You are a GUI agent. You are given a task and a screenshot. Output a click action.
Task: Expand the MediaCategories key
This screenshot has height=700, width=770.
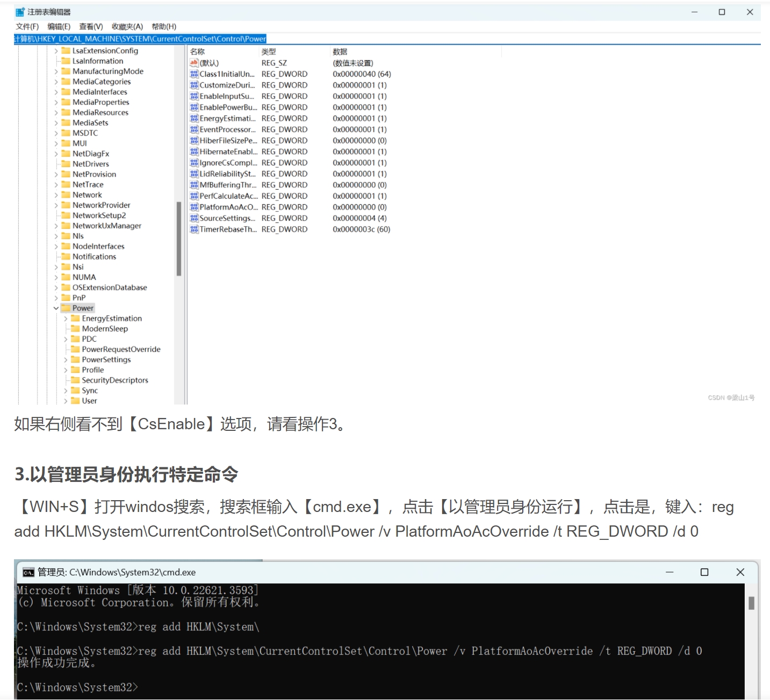(x=56, y=82)
